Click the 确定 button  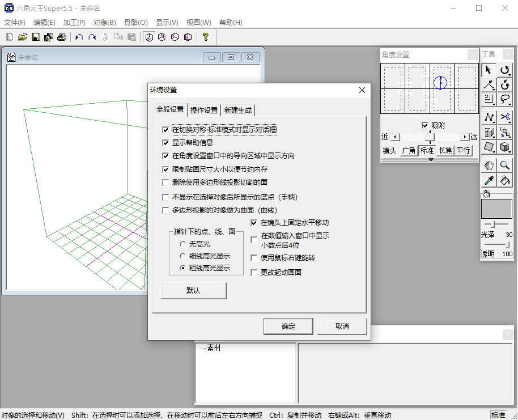tap(288, 326)
